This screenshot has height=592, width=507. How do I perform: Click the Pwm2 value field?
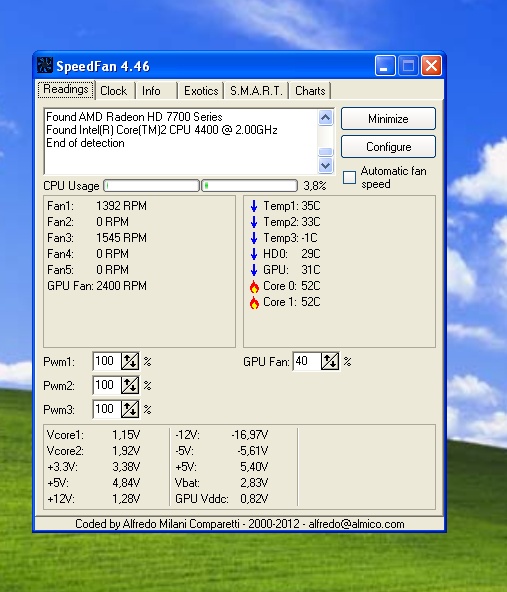tap(106, 385)
